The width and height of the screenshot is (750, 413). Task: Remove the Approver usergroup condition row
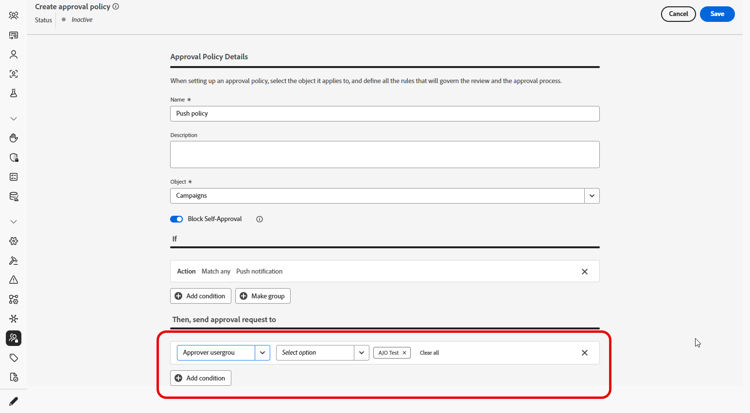pos(585,353)
